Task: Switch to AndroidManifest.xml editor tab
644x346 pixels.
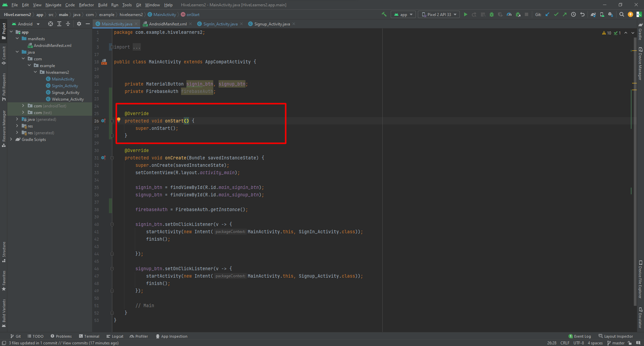Action: coord(168,24)
